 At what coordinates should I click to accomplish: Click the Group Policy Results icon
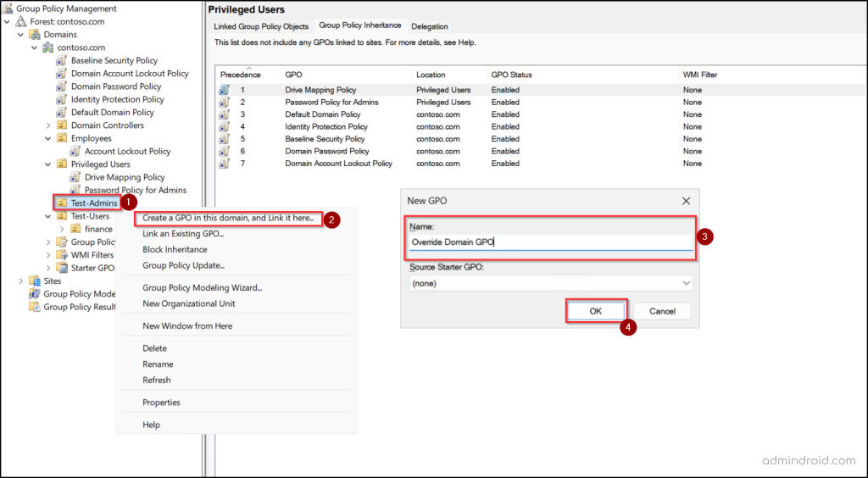pos(35,307)
